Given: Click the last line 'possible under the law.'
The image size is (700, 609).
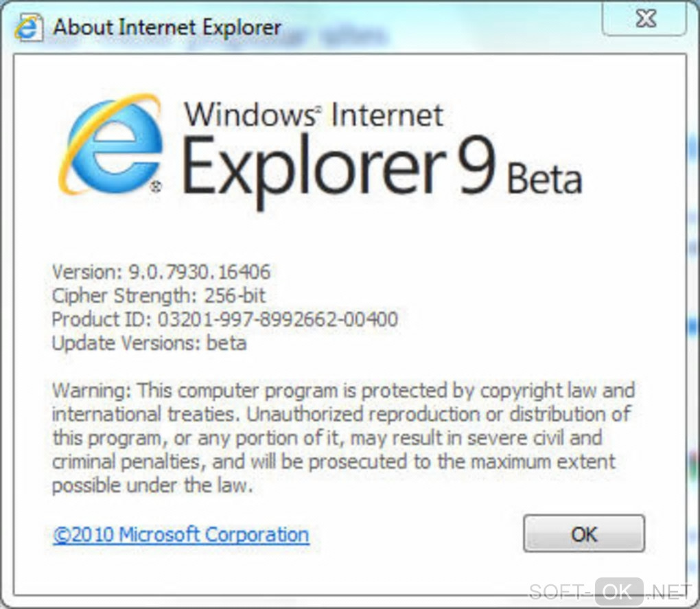Looking at the screenshot, I should point(152,485).
